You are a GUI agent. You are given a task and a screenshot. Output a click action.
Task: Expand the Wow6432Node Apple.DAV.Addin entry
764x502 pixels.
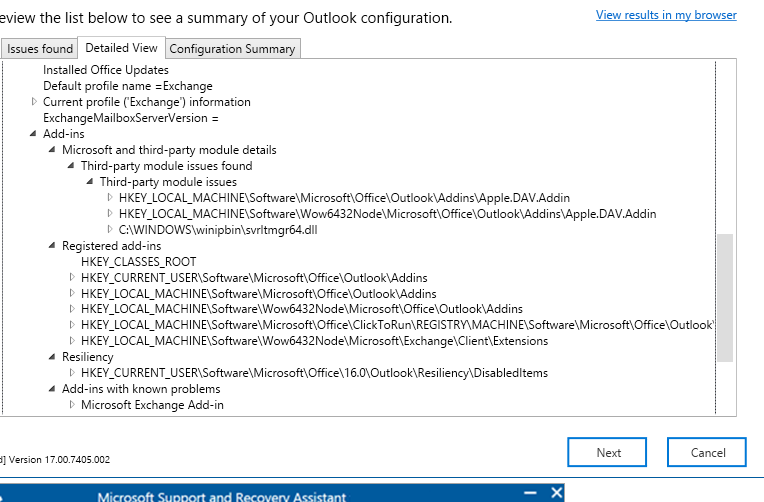coord(110,213)
